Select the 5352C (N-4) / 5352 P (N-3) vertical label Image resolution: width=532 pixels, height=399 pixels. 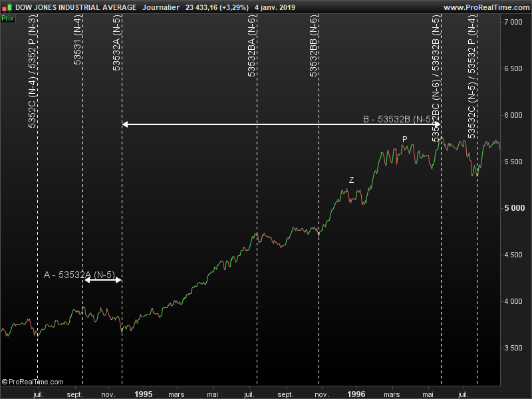32,71
